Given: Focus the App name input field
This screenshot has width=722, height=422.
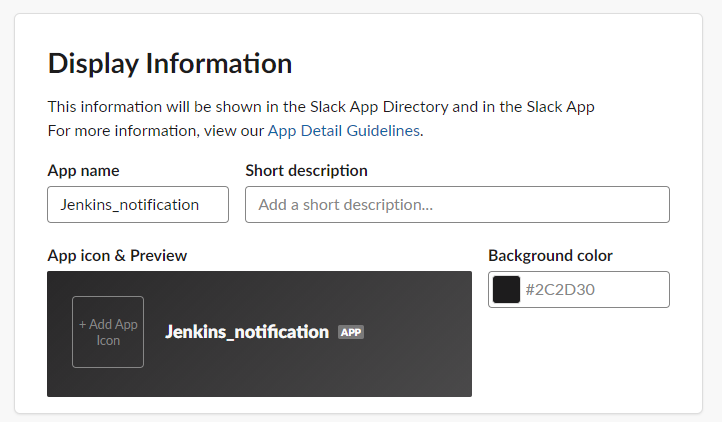Looking at the screenshot, I should point(138,205).
